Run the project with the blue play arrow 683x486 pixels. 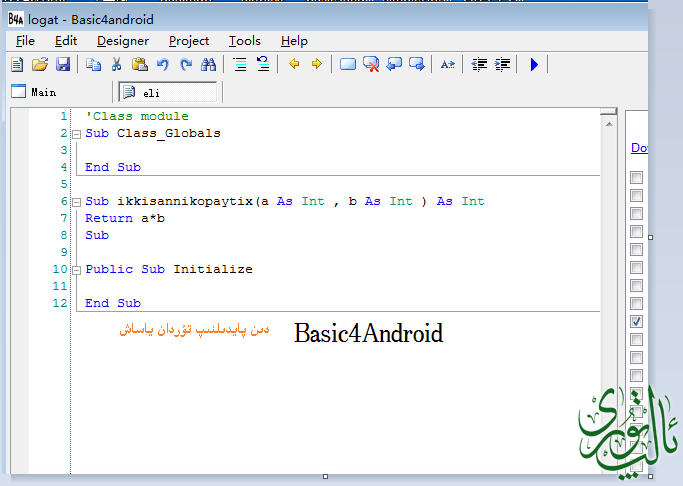[x=534, y=65]
